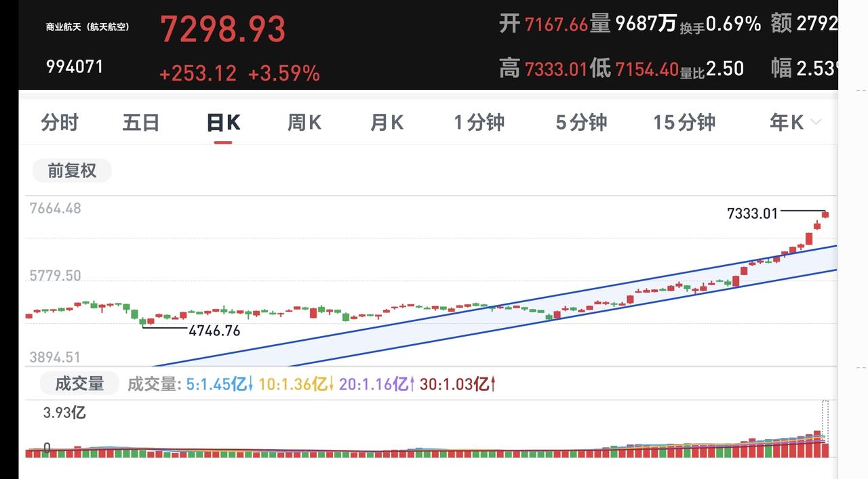Click the latest candlestick at chart top
868x479 pixels.
(825, 215)
